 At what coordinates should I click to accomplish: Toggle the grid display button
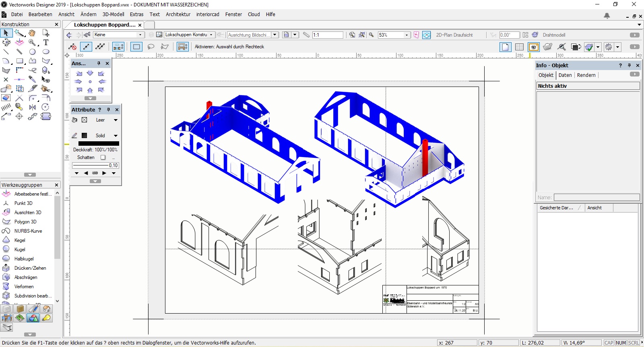coord(519,47)
